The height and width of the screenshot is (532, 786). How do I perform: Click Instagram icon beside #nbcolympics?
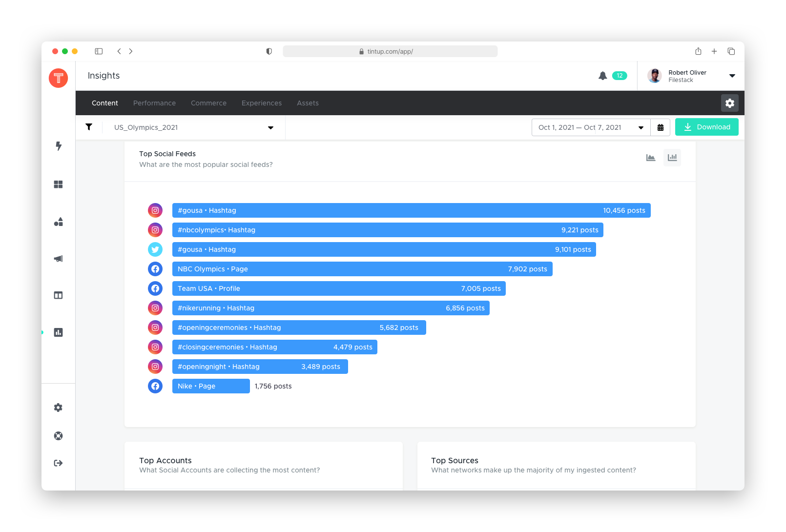click(155, 230)
